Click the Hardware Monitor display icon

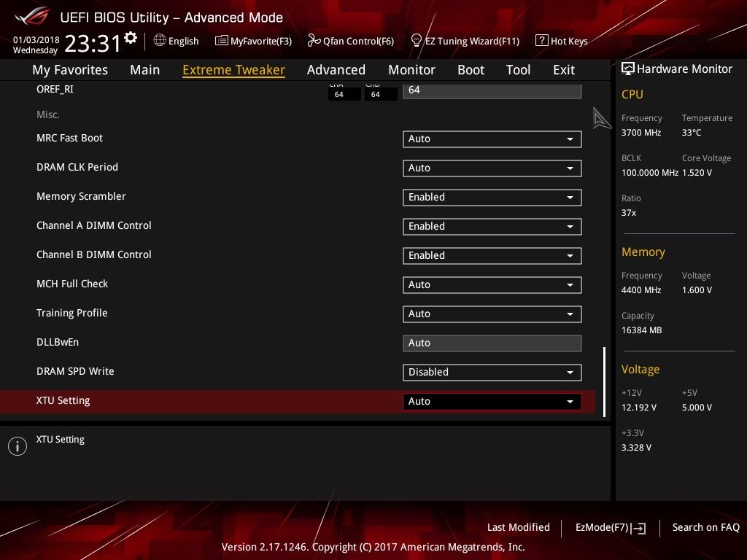(628, 69)
